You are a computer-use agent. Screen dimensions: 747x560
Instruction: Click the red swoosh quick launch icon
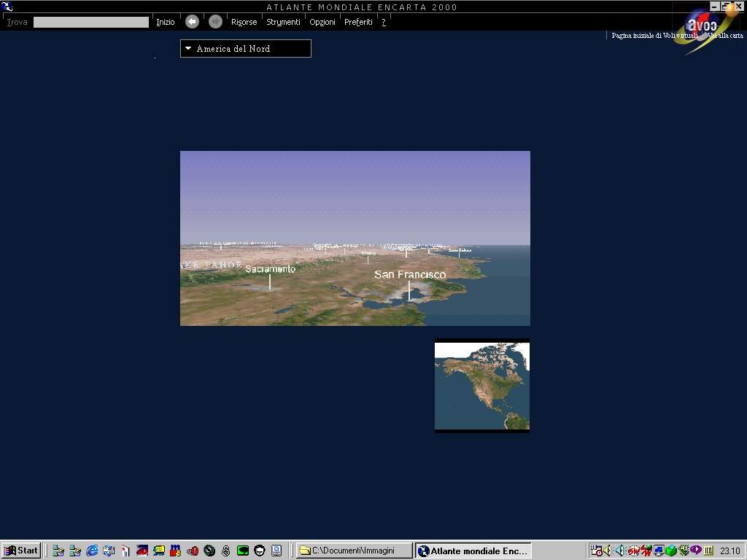tap(142, 551)
